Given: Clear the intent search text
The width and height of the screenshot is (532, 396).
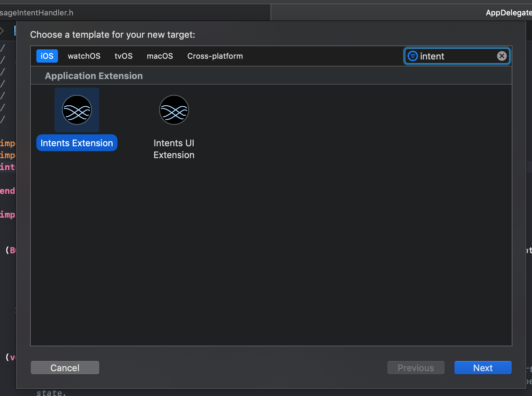Looking at the screenshot, I should (x=502, y=56).
